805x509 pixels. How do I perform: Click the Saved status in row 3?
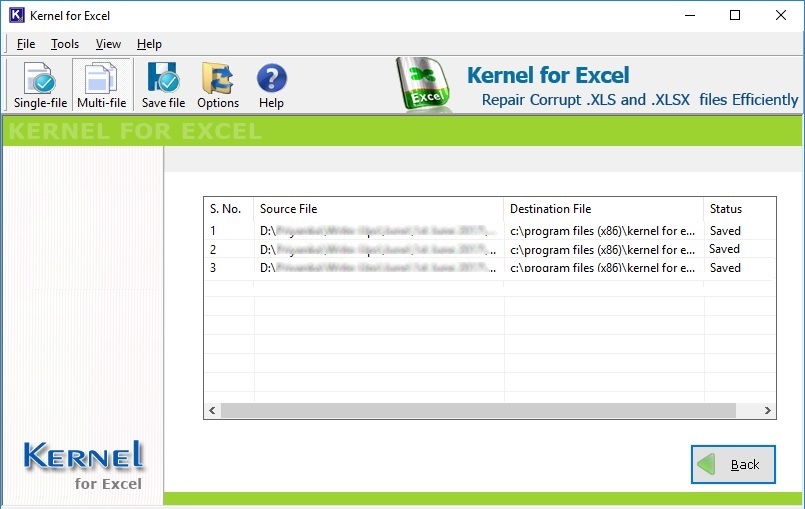pos(725,268)
